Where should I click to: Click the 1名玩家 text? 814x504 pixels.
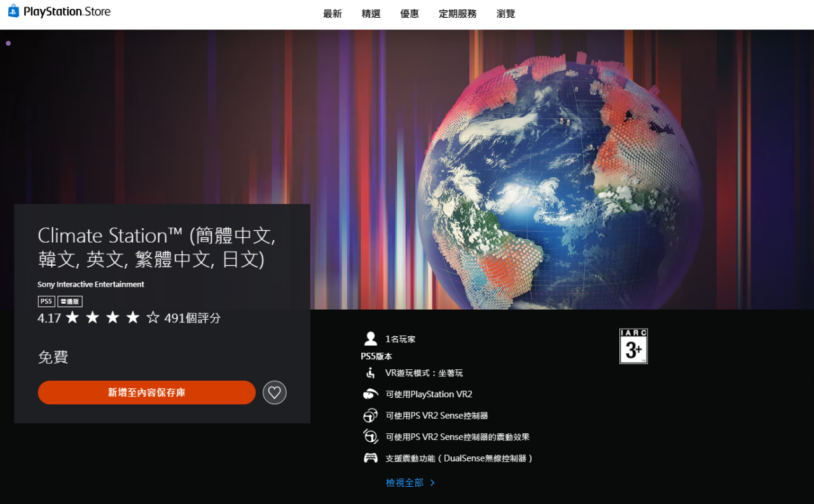[x=400, y=339]
